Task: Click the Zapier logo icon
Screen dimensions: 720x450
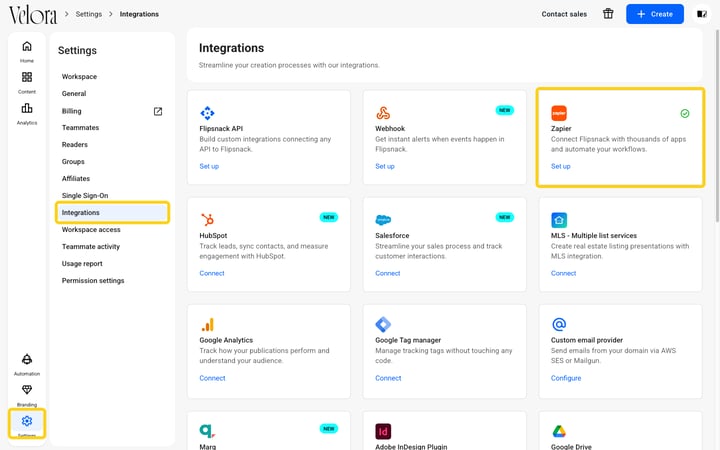Action: click(x=559, y=113)
